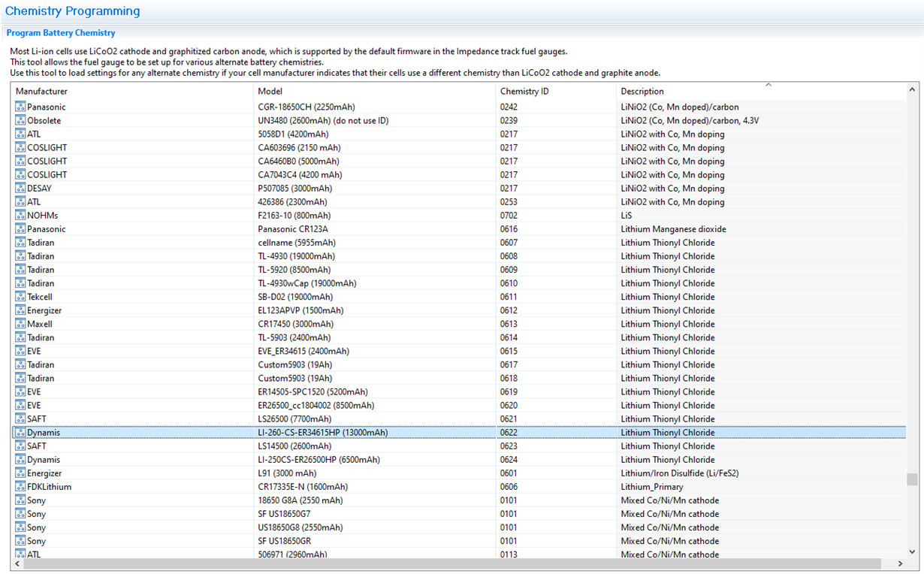
Task: Click the icon beside DESAY row
Action: point(20,188)
